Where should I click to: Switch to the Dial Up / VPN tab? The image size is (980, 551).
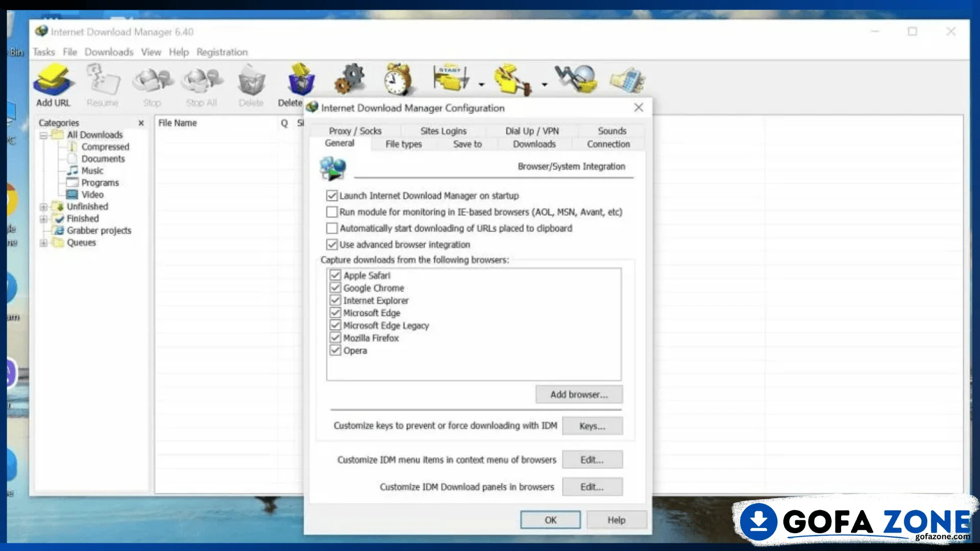(532, 131)
